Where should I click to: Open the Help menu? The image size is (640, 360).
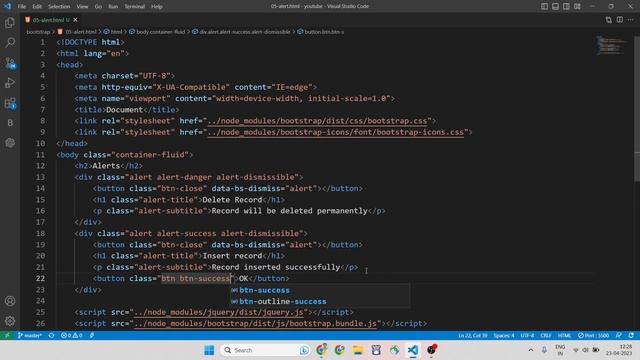coord(157,7)
